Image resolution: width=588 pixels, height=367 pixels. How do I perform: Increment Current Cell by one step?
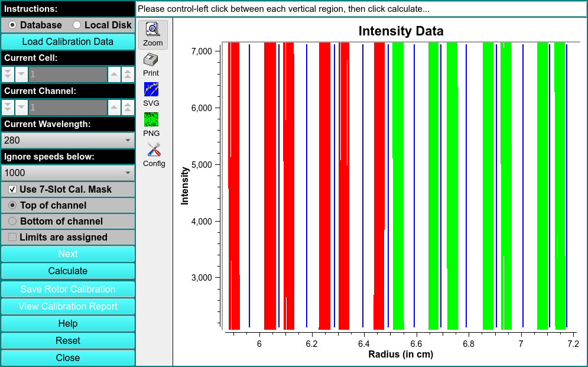114,74
